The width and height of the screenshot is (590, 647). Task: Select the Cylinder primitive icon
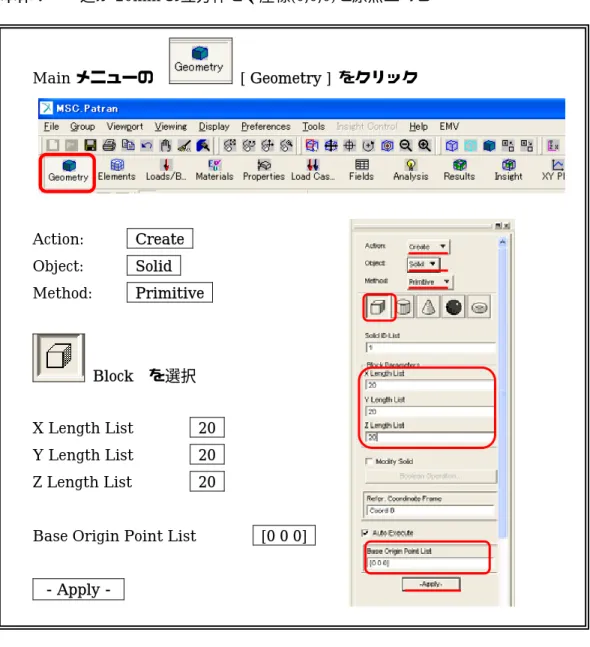click(404, 307)
